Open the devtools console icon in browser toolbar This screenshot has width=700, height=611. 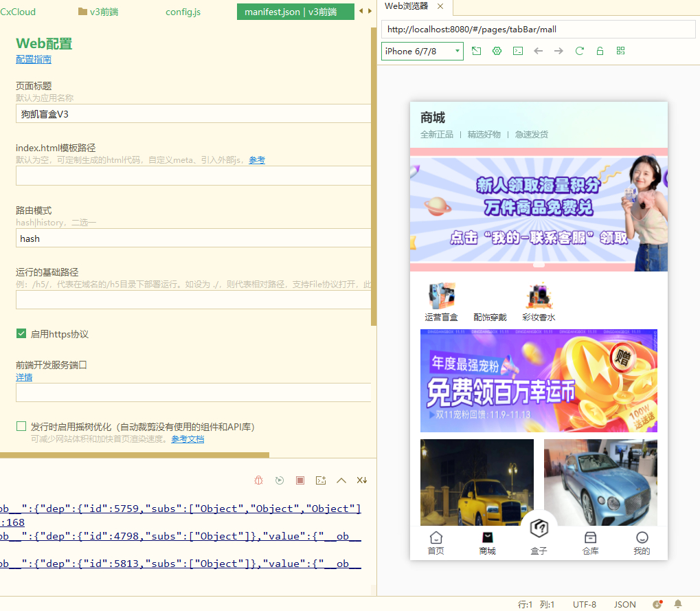pos(518,52)
